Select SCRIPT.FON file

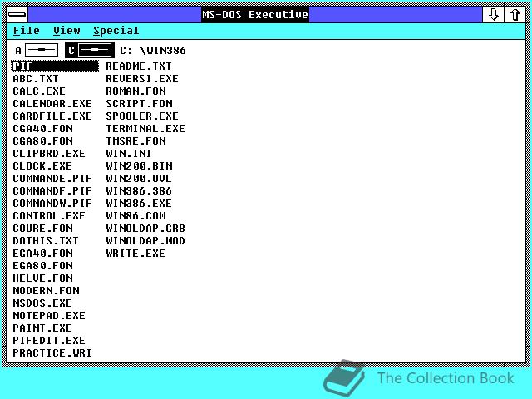139,103
